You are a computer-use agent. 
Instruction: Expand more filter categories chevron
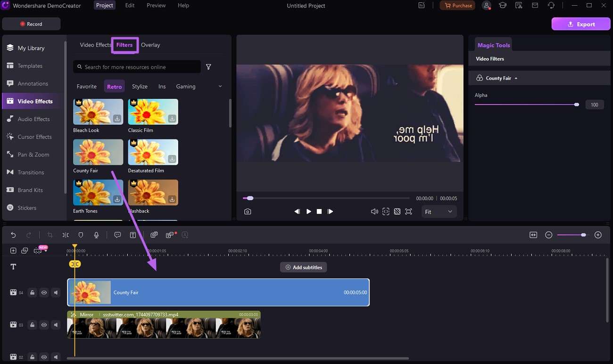[220, 87]
